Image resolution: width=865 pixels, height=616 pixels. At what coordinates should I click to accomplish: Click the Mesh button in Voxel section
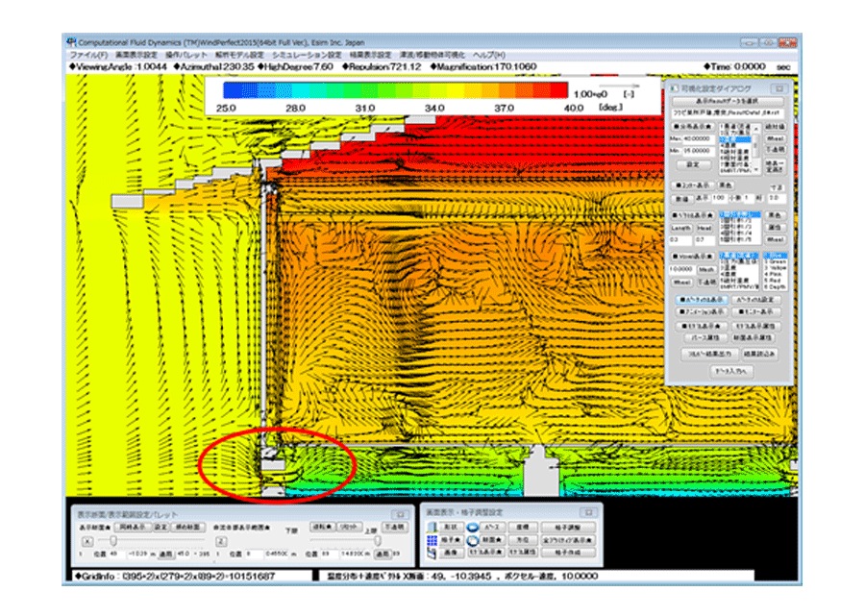tap(706, 270)
